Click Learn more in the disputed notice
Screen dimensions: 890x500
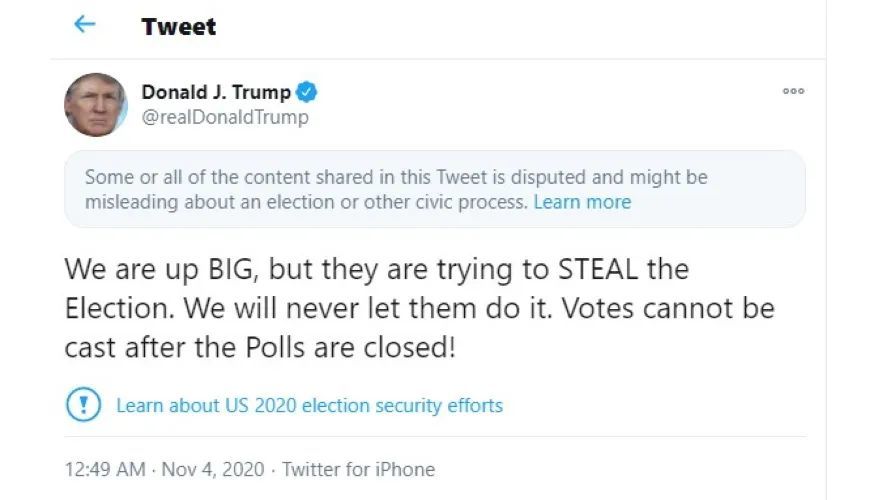582,202
